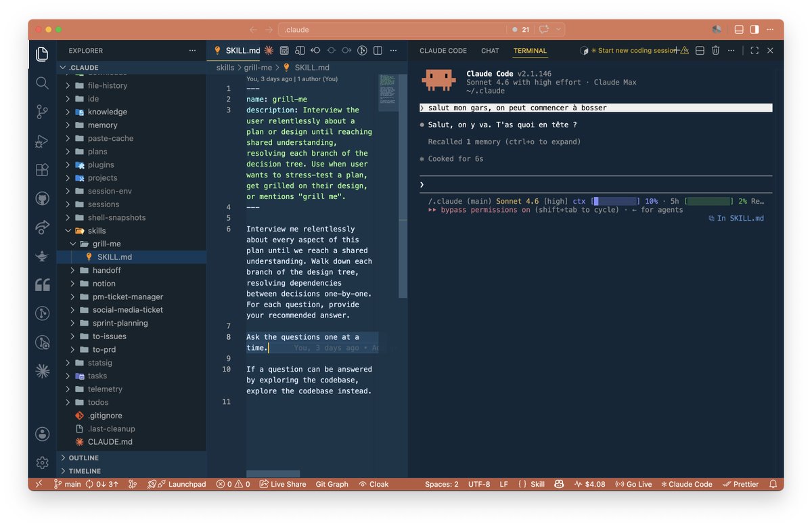Image resolution: width=812 pixels, height=528 pixels.
Task: Open the Source Control view
Action: (x=42, y=112)
